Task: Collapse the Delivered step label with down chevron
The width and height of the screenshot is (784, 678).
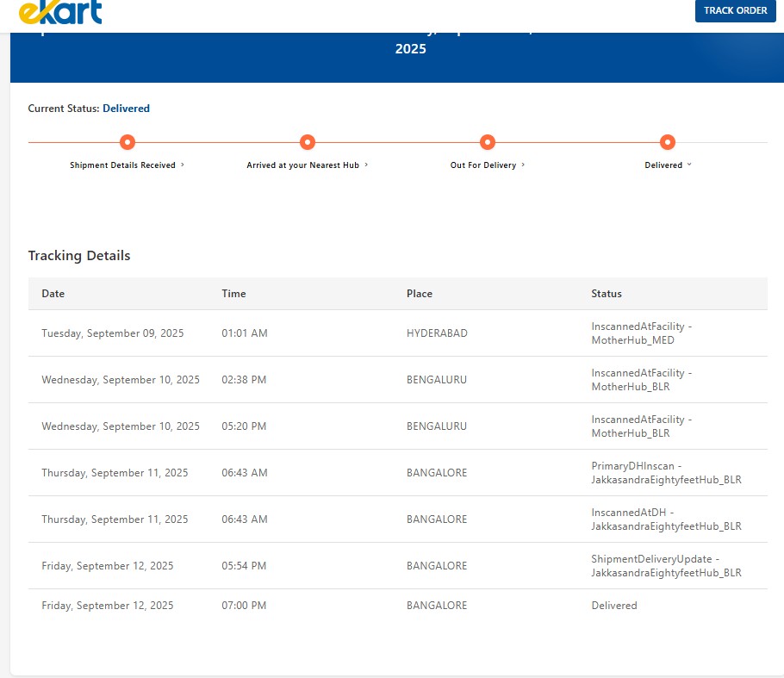Action: point(668,165)
